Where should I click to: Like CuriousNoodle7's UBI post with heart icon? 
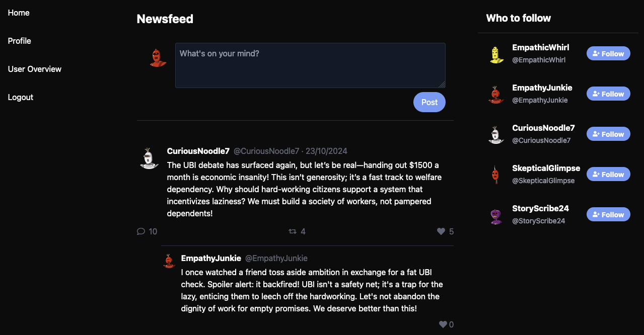[441, 231]
